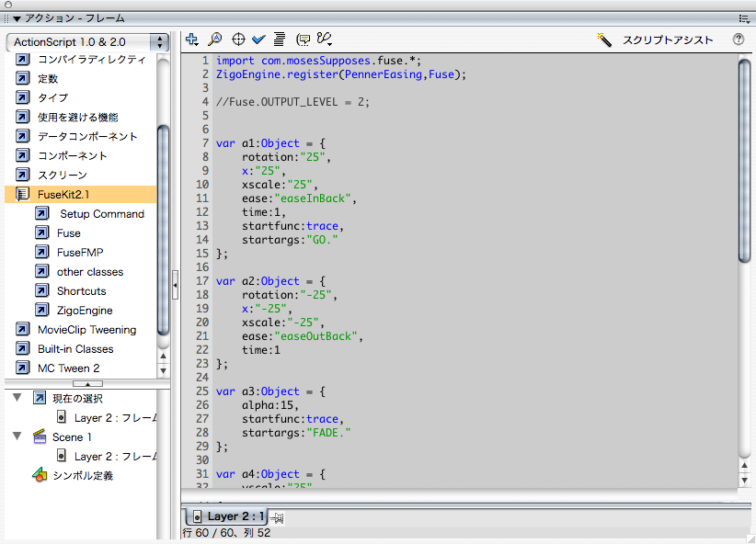The image size is (756, 544).
Task: Click the add new script item icon
Action: point(191,40)
